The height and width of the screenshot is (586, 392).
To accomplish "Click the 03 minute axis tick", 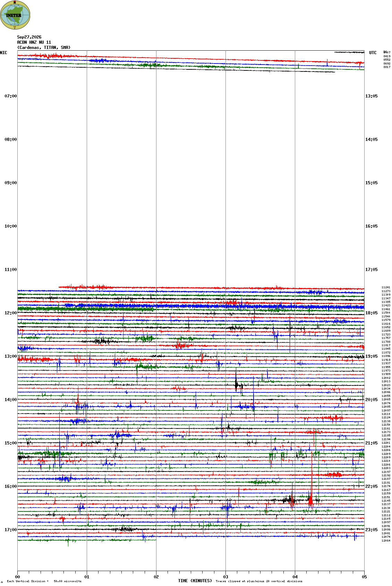I will click(225, 577).
